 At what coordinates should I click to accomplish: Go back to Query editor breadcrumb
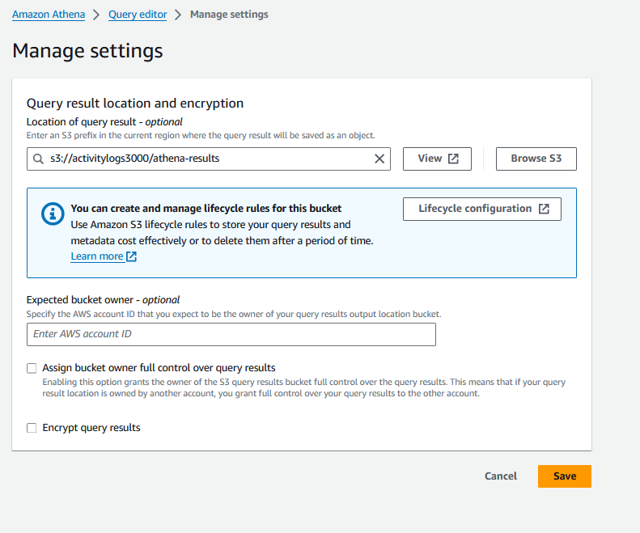[x=138, y=14]
